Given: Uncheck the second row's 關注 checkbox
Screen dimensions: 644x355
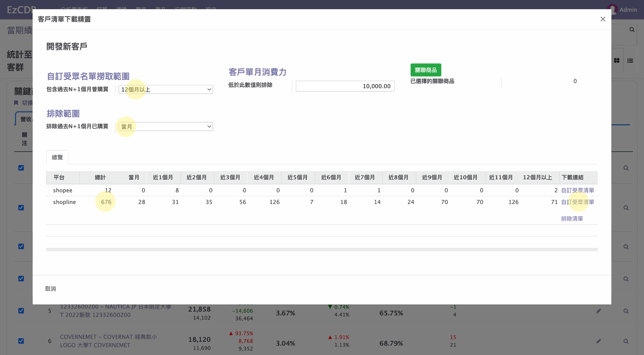Looking at the screenshot, I should 21,207.
